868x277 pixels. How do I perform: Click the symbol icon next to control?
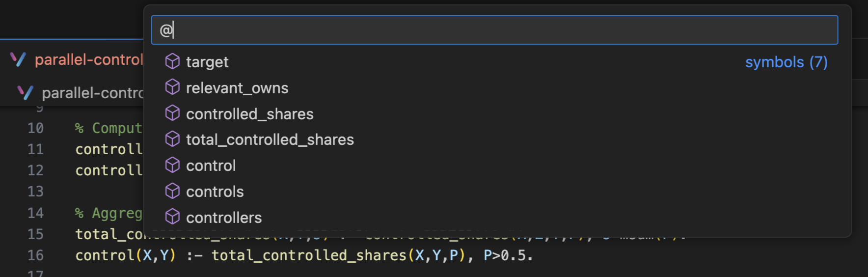click(172, 166)
